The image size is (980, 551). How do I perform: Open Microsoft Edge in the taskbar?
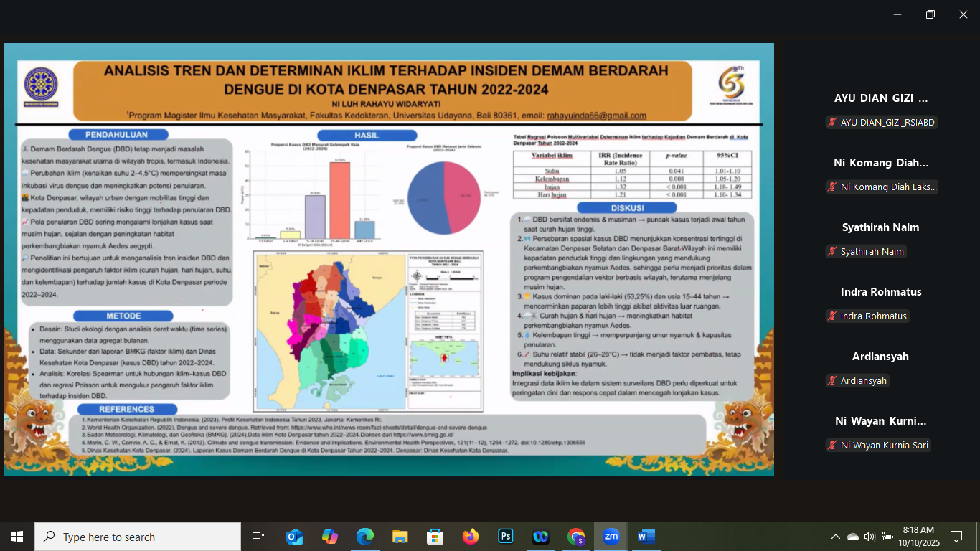click(365, 537)
